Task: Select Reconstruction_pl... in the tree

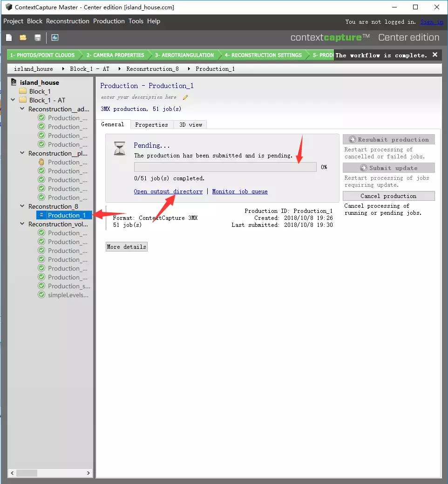Action: [58, 153]
